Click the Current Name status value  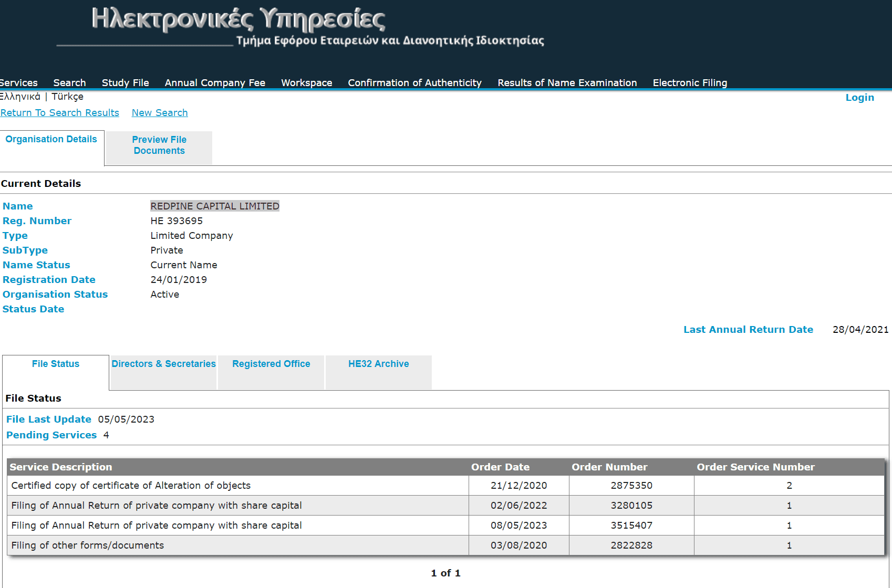[x=184, y=265]
